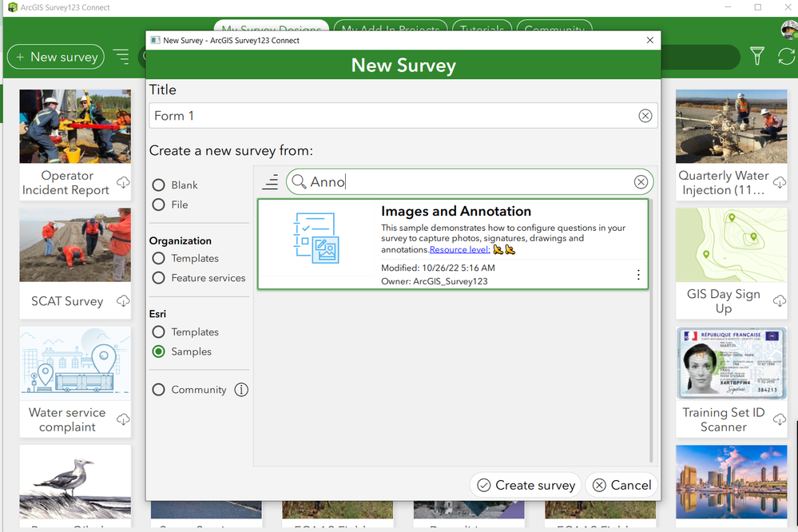Select the Esri Samples radio button
Viewport: 798px width, 532px height.
tap(158, 351)
